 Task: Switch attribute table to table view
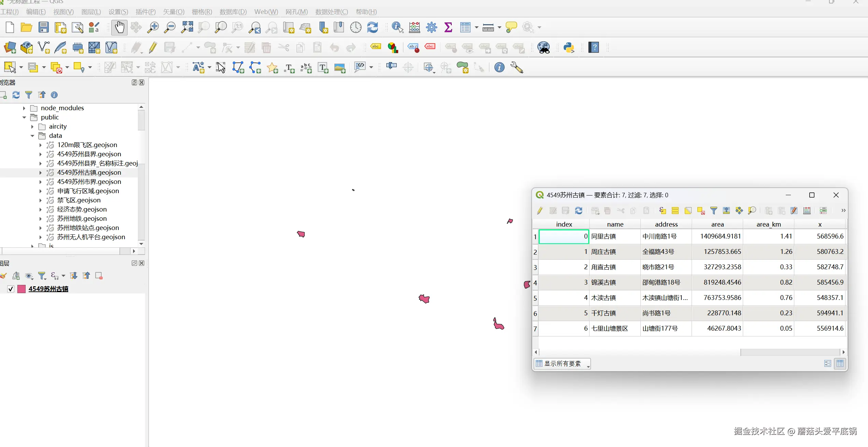click(x=840, y=364)
